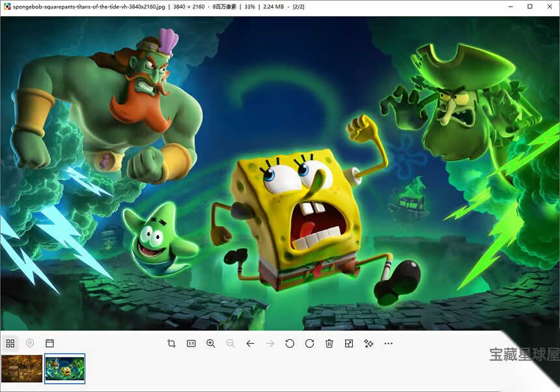
Task: Open the AI enhance sparkle tool
Action: click(x=369, y=343)
